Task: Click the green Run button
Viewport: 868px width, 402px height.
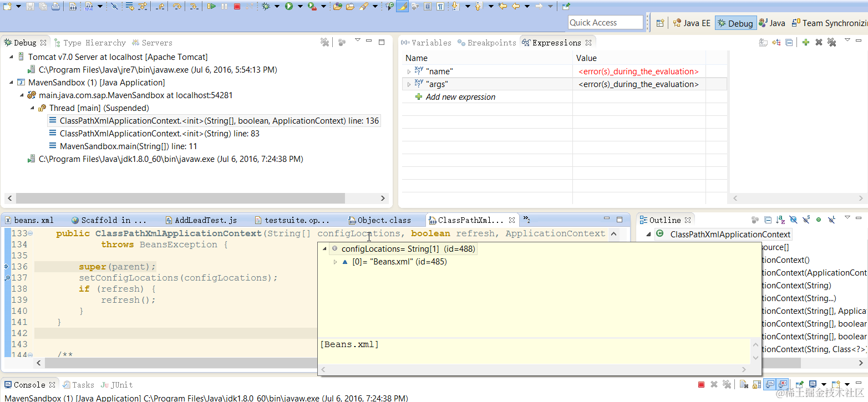Action: pos(288,6)
